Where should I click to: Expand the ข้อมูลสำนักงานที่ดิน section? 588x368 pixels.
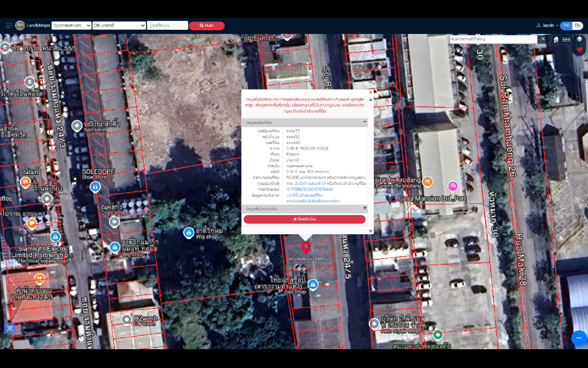[365, 208]
